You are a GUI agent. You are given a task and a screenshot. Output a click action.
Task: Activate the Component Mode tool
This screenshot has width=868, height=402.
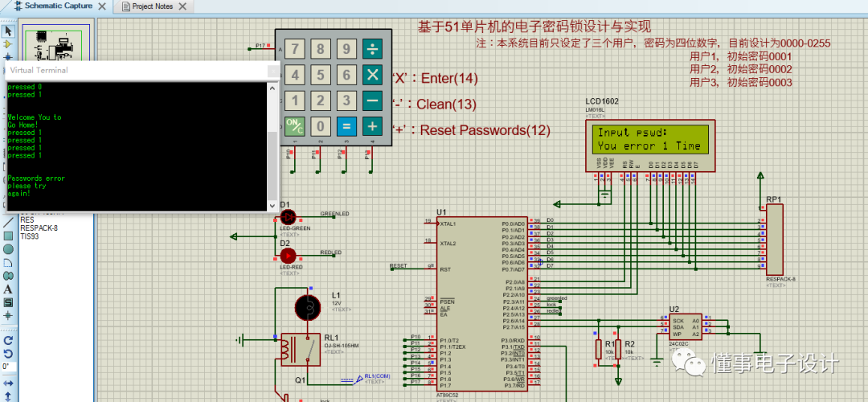[8, 43]
